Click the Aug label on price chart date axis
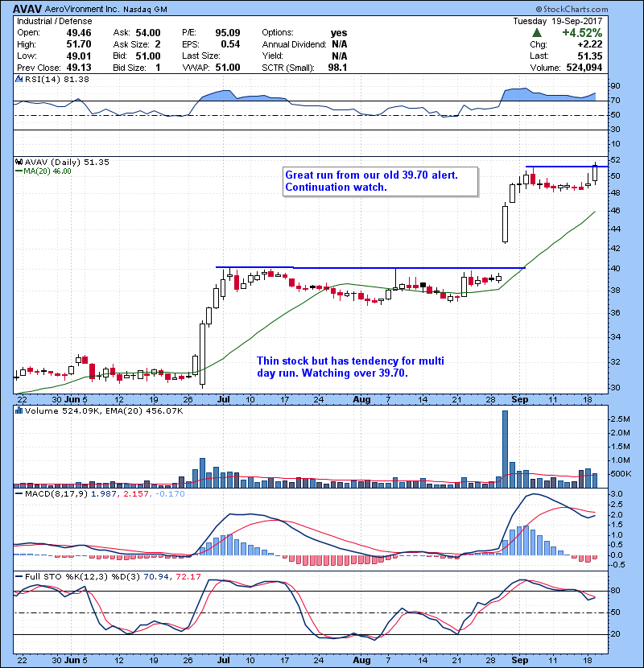 [361, 400]
